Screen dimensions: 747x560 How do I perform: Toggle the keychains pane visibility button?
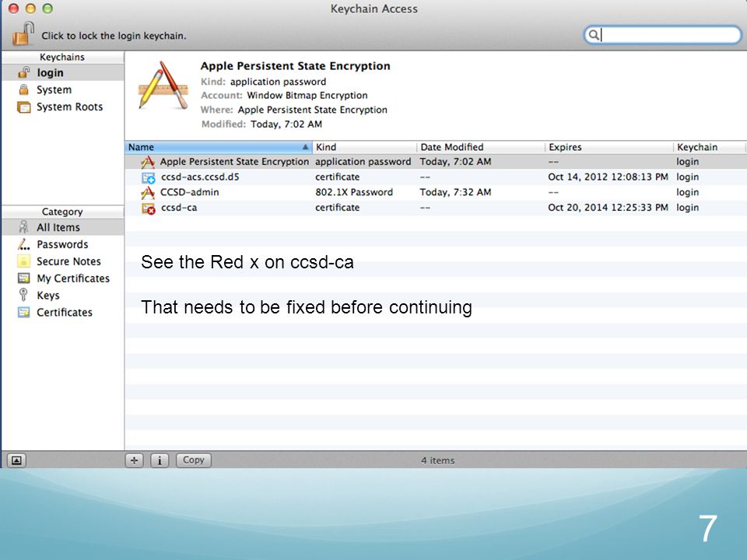tap(16, 460)
